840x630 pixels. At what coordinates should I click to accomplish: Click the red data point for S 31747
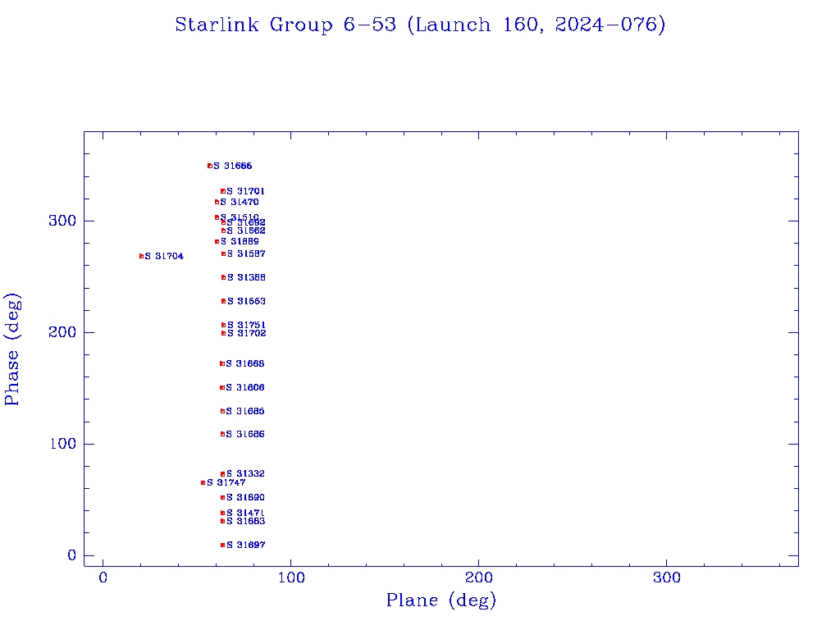(x=203, y=482)
